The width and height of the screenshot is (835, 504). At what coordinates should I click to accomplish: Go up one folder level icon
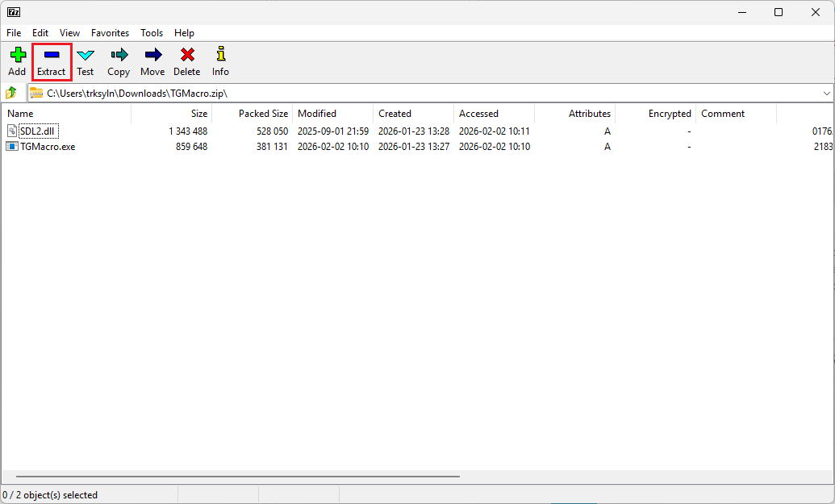(12, 93)
